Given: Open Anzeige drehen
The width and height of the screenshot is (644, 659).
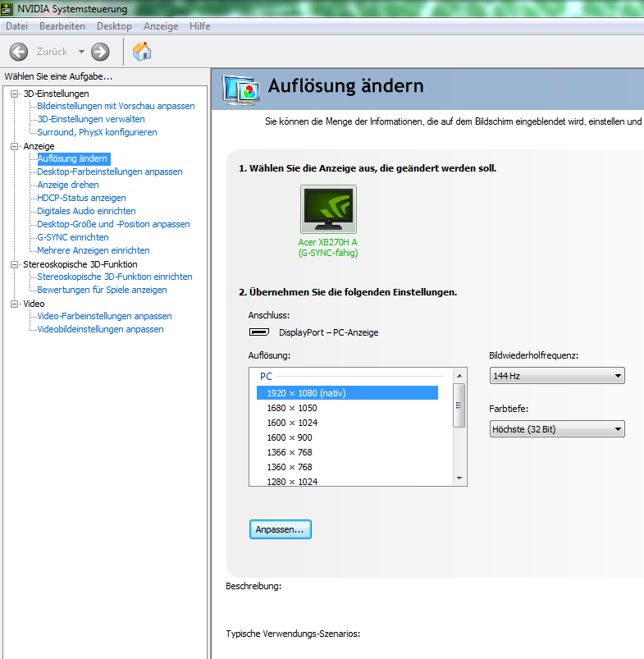Looking at the screenshot, I should click(x=68, y=185).
